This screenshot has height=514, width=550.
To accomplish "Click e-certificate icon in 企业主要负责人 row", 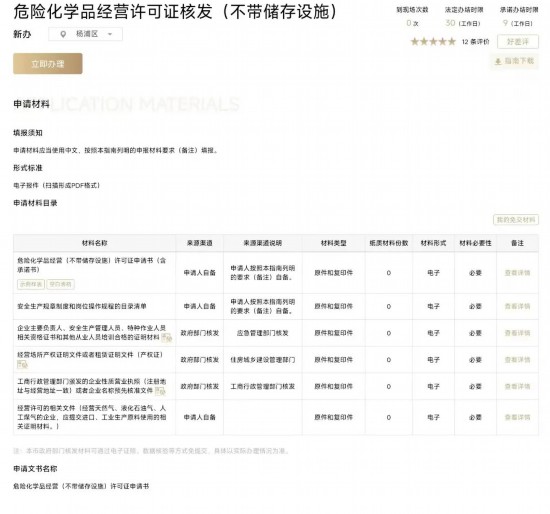I will coord(167,338).
